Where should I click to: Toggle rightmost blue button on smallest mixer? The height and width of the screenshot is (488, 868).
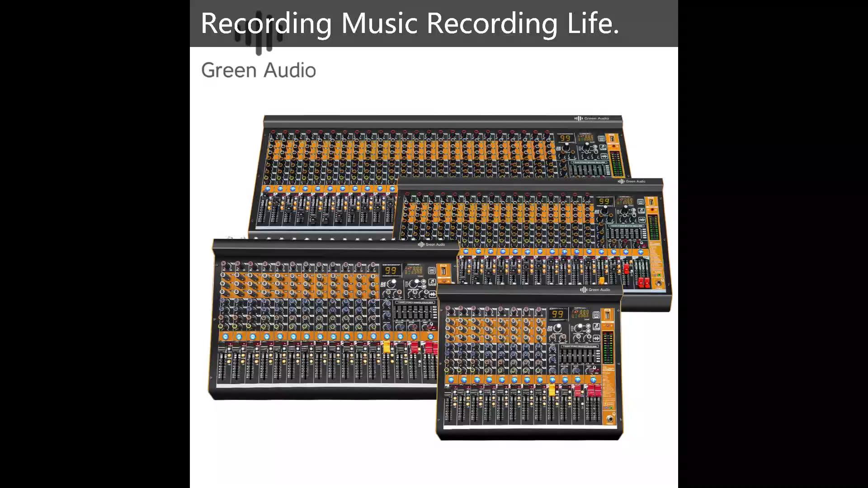pos(593,380)
